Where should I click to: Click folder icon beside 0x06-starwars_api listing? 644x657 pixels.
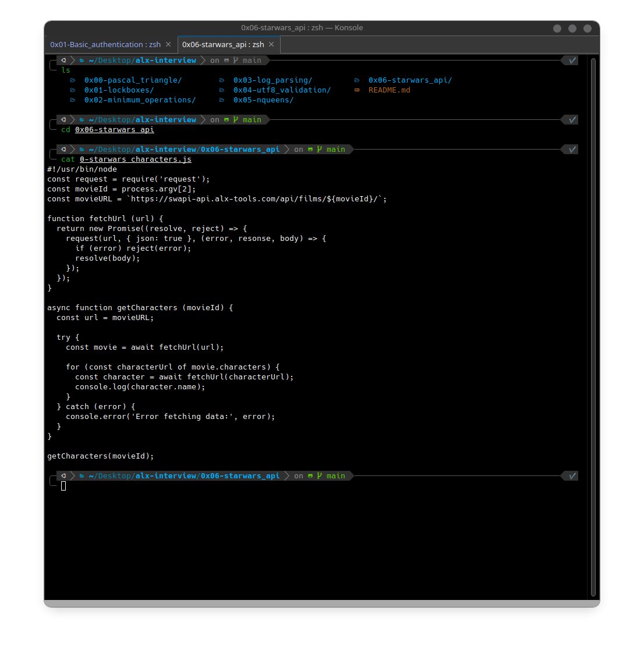(357, 80)
